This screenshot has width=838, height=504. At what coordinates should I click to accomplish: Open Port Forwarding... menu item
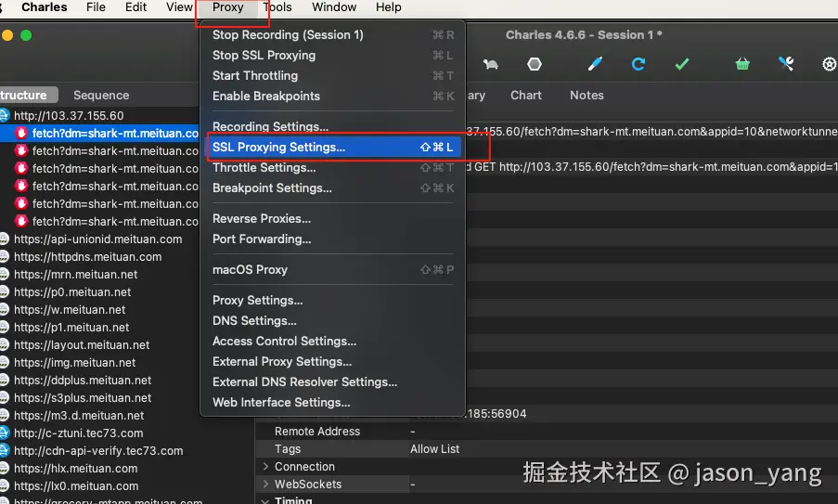click(332, 239)
